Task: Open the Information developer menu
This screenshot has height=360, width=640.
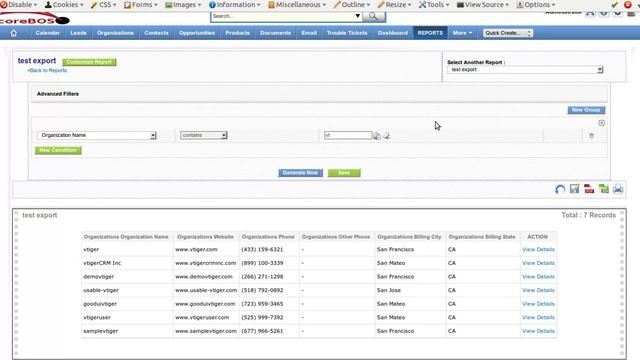Action: pos(235,4)
